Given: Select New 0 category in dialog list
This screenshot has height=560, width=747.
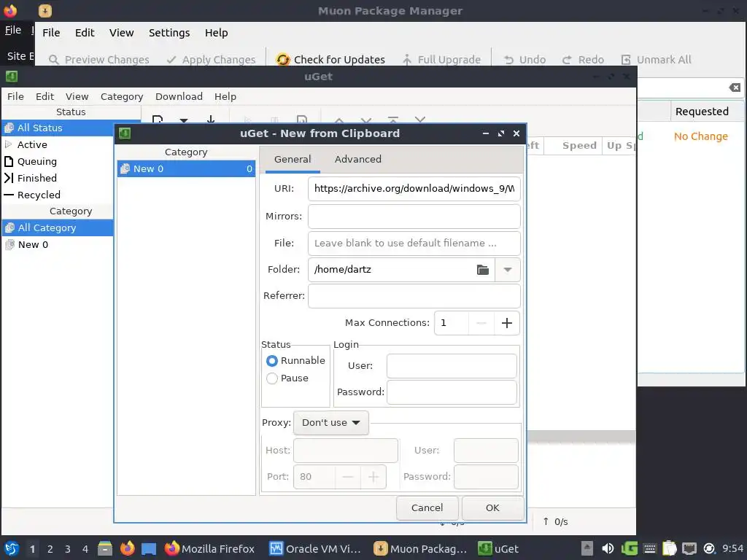Looking at the screenshot, I should click(186, 169).
